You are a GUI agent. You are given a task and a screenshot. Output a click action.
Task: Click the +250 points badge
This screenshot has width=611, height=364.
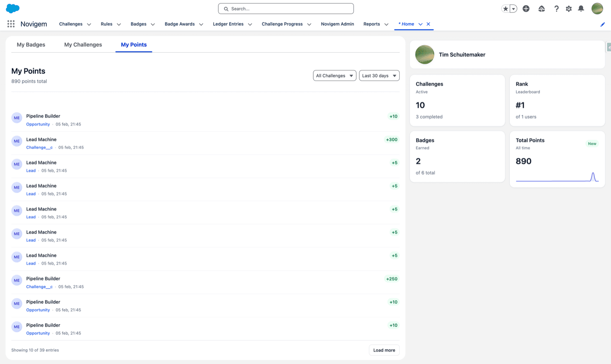point(391,279)
